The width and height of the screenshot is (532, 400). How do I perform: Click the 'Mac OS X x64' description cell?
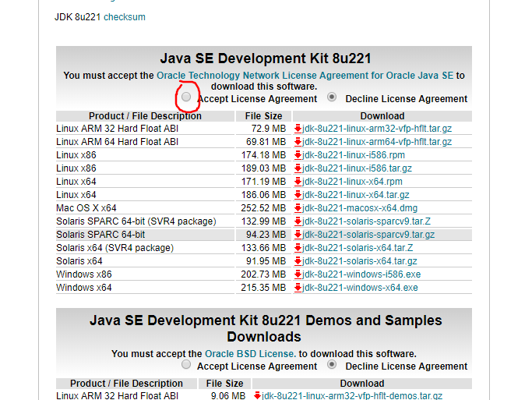[145, 208]
